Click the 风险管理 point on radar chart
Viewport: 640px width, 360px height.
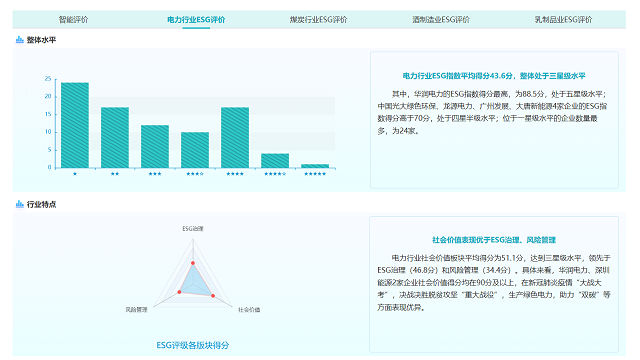pyautogui.click(x=179, y=292)
